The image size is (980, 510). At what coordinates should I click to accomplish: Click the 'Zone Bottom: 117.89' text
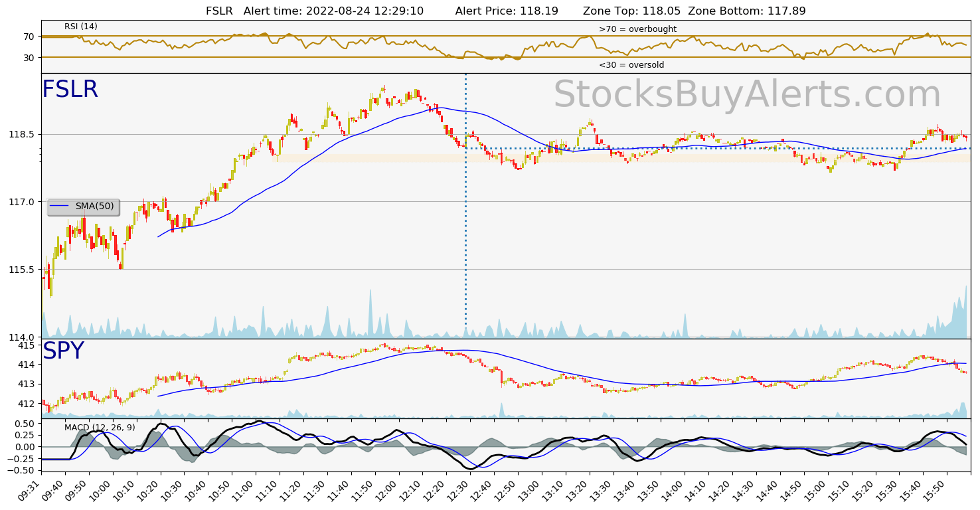pos(747,11)
